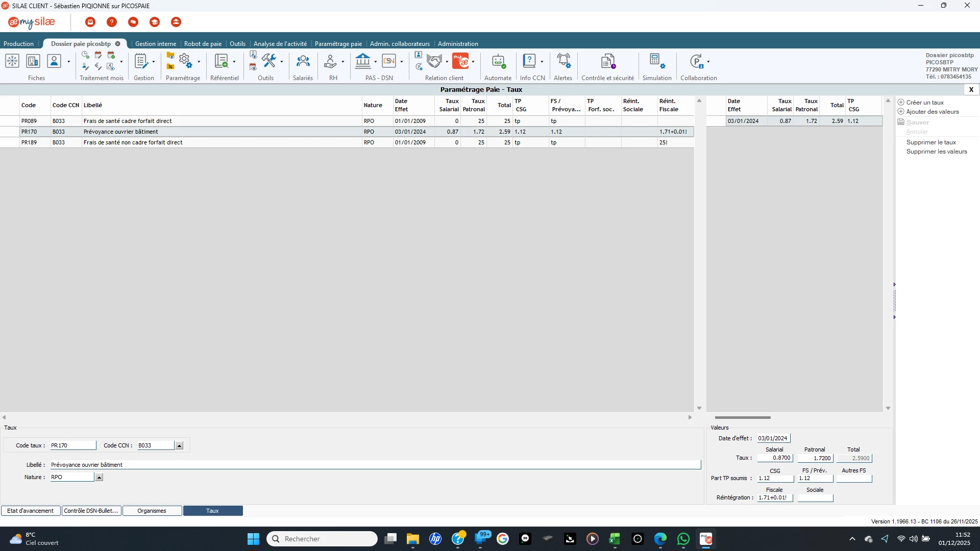
Task: Click the Valeurs horizontal scrollbar thumb
Action: (x=742, y=418)
